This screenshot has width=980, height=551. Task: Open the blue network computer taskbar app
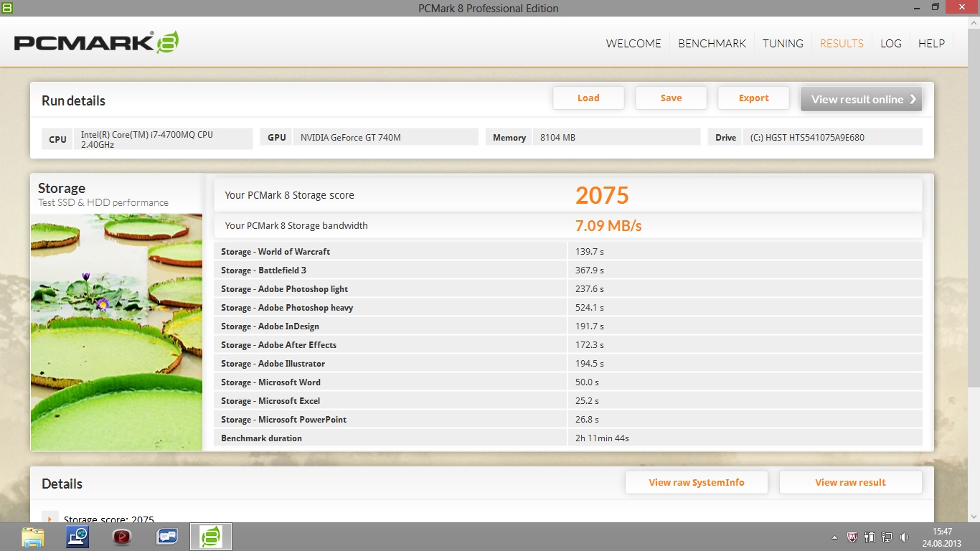[x=77, y=537]
